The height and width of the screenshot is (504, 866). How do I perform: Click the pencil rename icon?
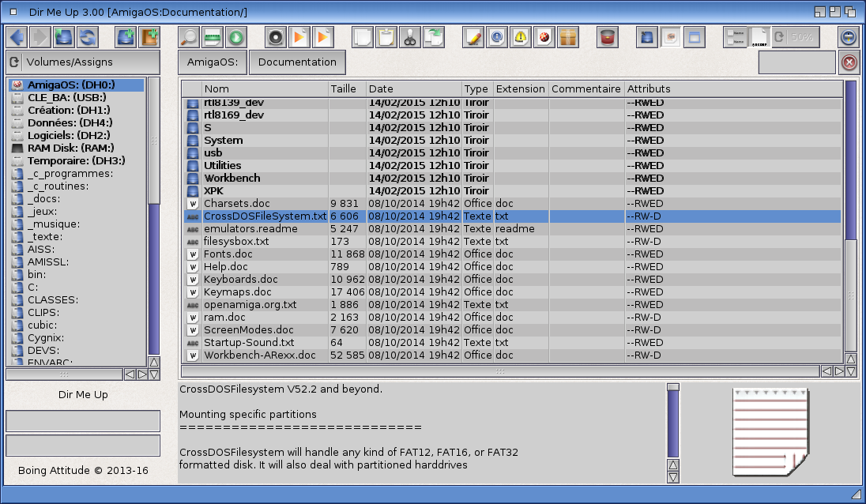(473, 37)
